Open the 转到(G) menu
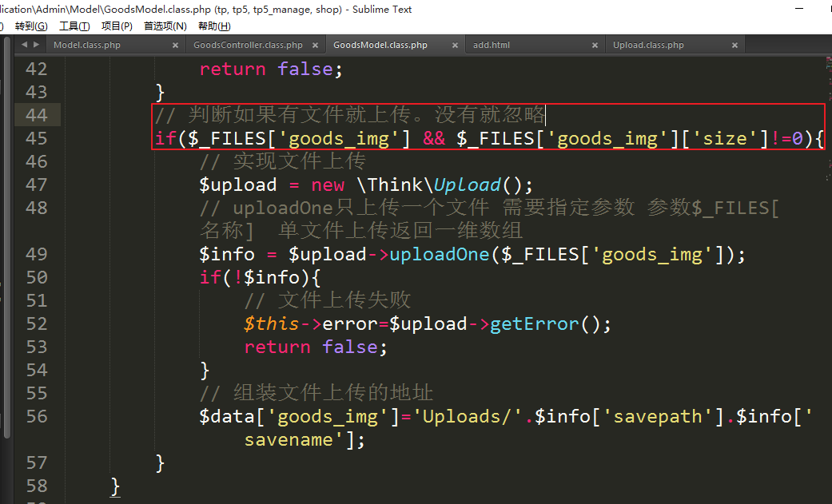832x504 pixels. pyautogui.click(x=31, y=26)
